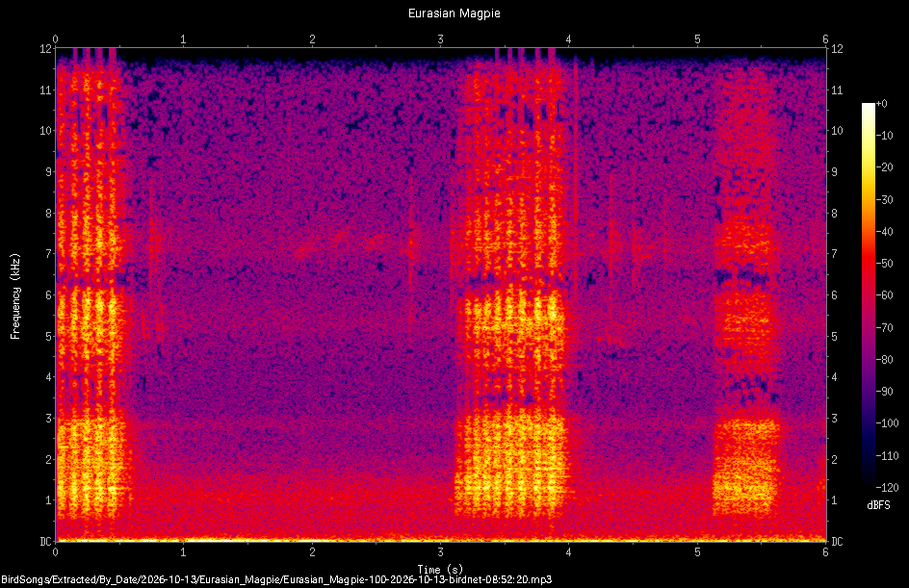909x588 pixels.
Task: Click the "-120" colorbar value
Action: pyautogui.click(x=887, y=488)
